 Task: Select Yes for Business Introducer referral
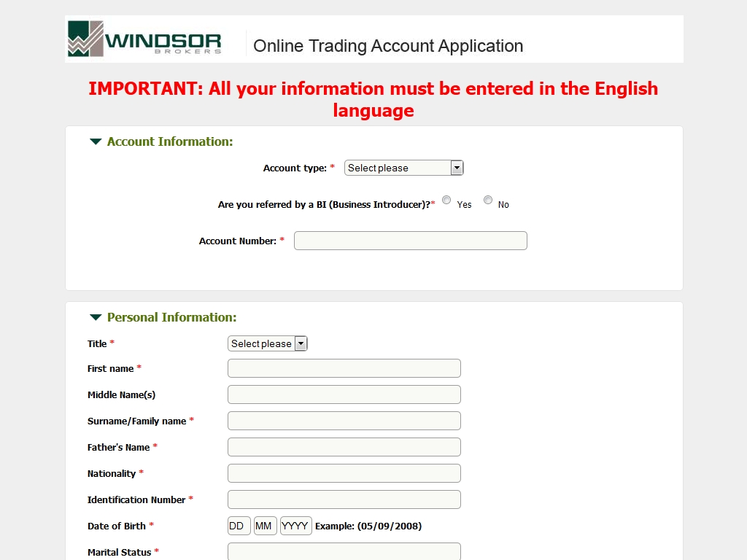click(x=446, y=201)
